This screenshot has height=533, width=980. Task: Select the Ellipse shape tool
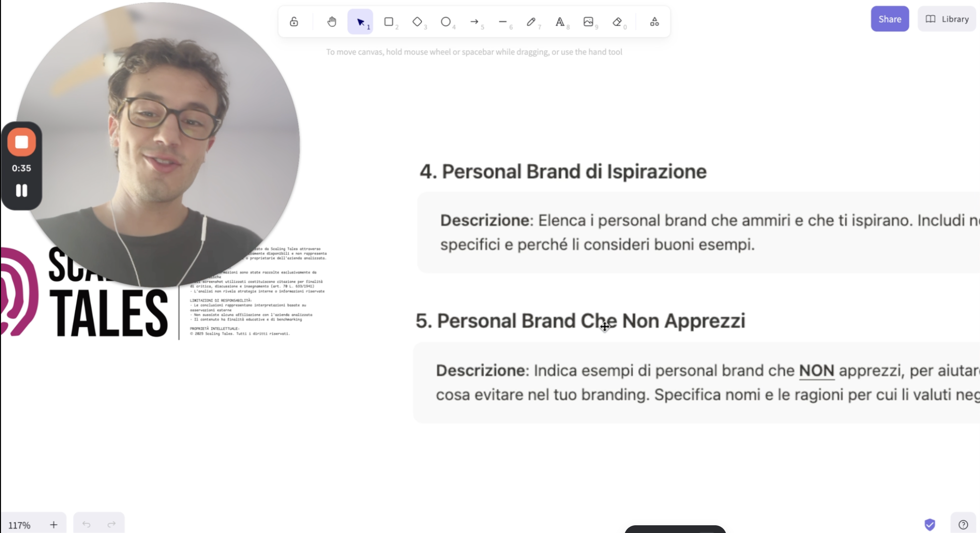click(446, 22)
